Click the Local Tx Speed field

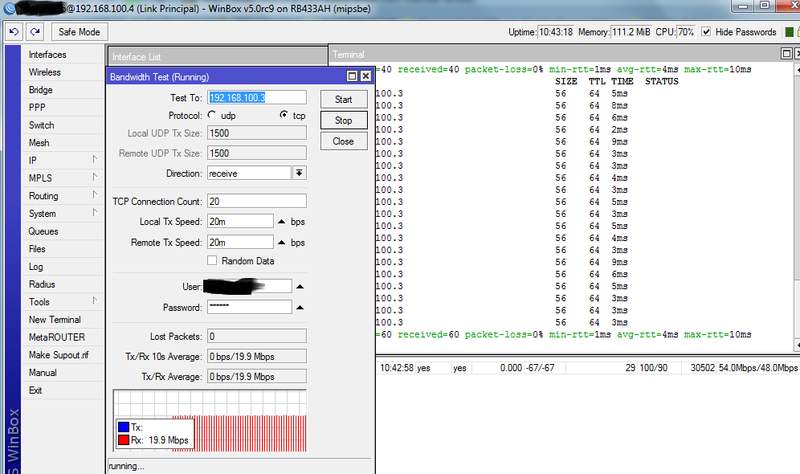click(x=240, y=221)
